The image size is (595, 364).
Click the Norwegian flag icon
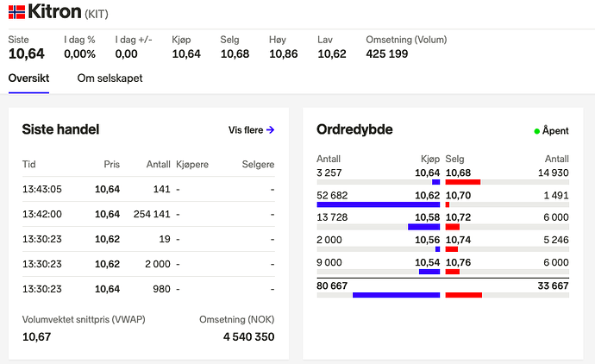coord(16,12)
